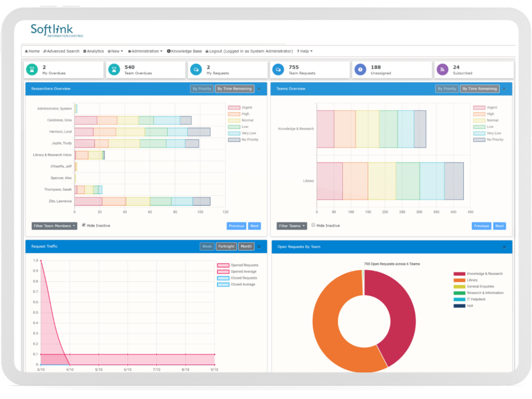Set Request Traffic to Month view
Viewport: 532px width, 399px height.
[246, 247]
